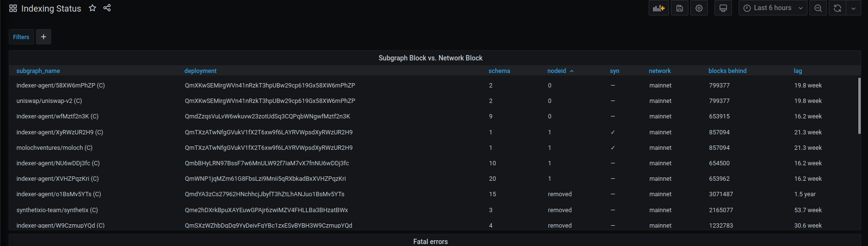
Task: Select uniswap/uniswap-v2 (C) cell
Action: click(49, 101)
